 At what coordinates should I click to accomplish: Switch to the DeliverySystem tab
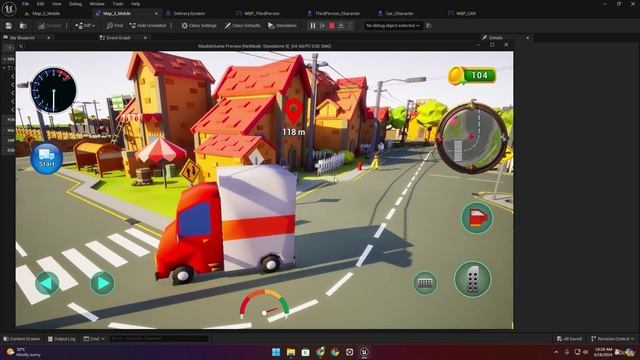185,13
